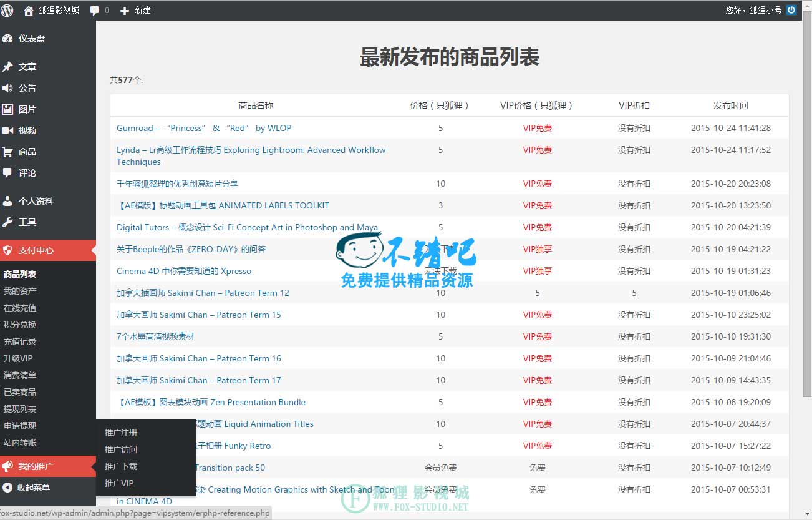Open Zen Presentation Bundle product link
The width and height of the screenshot is (812, 520).
coord(211,402)
